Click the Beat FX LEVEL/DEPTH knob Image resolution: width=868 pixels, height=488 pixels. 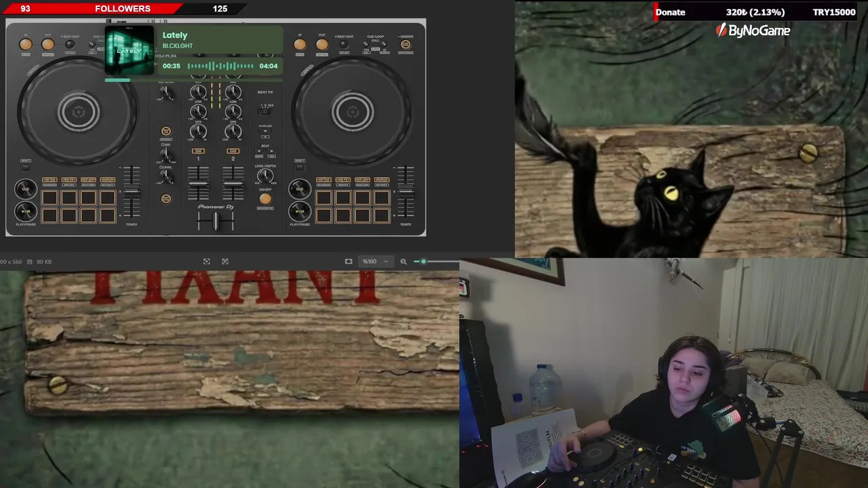[265, 176]
